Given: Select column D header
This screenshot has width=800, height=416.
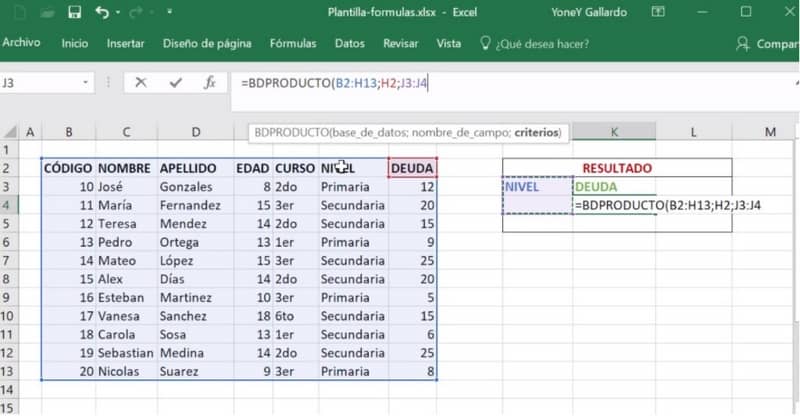Looking at the screenshot, I should (x=195, y=132).
